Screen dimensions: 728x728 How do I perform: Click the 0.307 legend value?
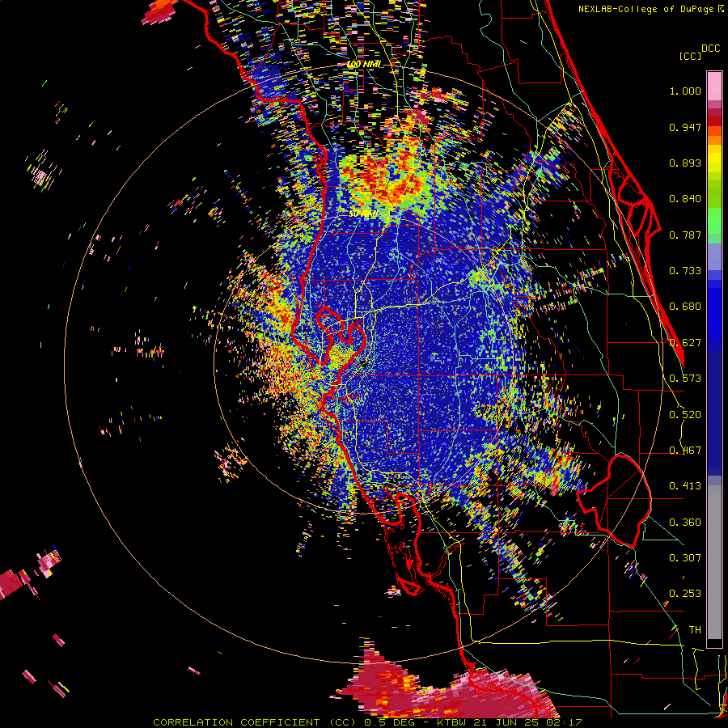(x=685, y=558)
